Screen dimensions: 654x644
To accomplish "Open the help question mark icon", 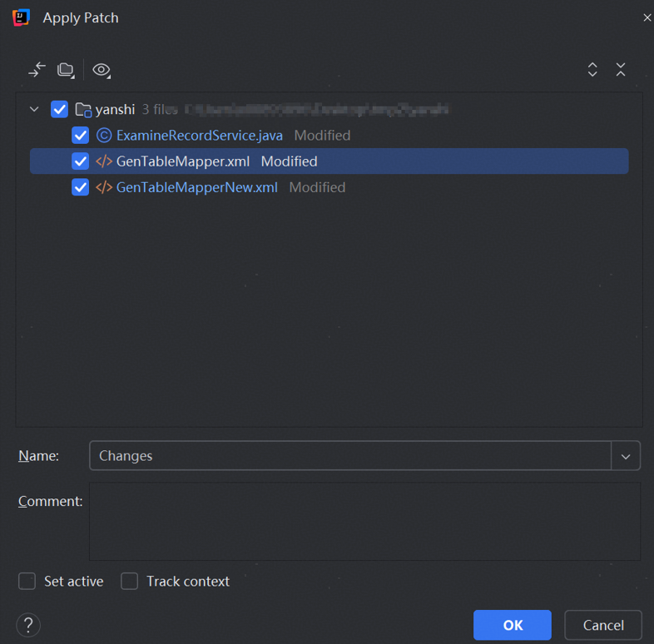I will [x=28, y=625].
